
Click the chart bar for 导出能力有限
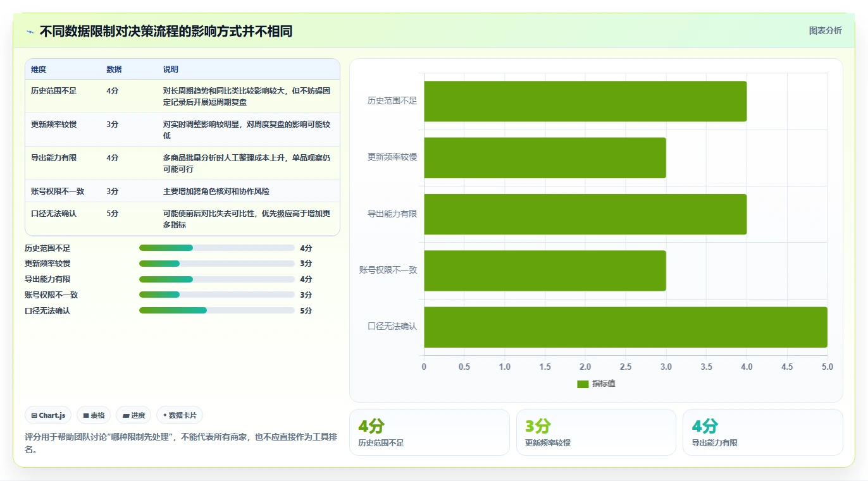click(585, 214)
